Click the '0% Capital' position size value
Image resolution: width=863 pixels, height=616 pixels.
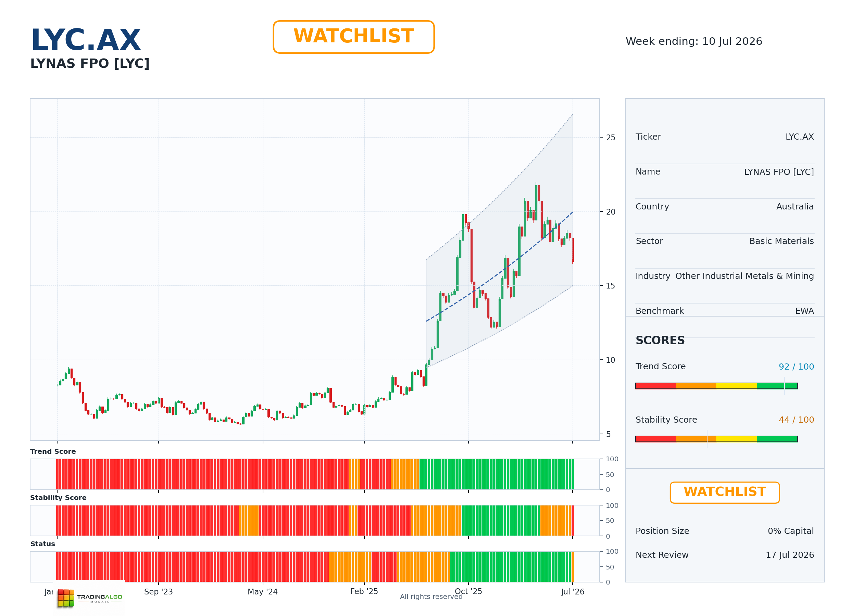click(x=790, y=531)
